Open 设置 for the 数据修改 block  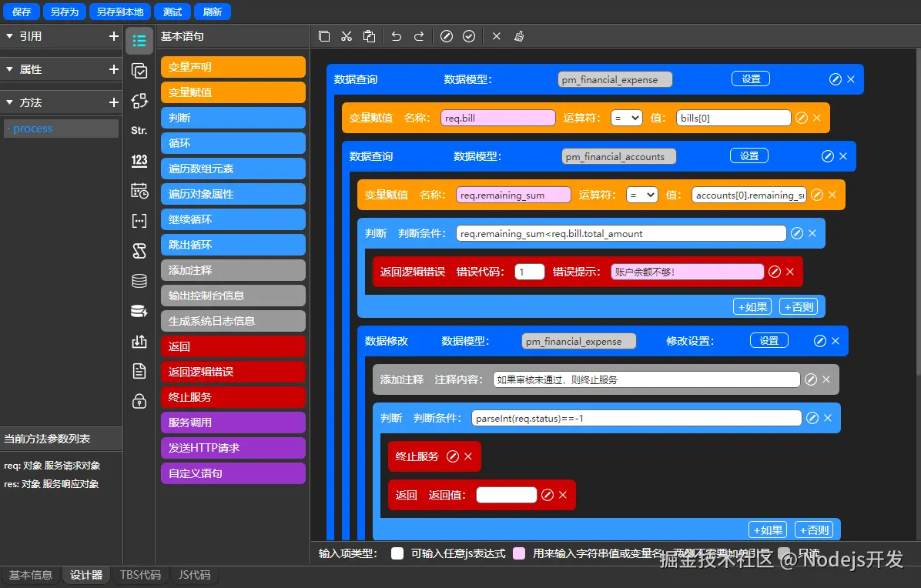tap(769, 340)
